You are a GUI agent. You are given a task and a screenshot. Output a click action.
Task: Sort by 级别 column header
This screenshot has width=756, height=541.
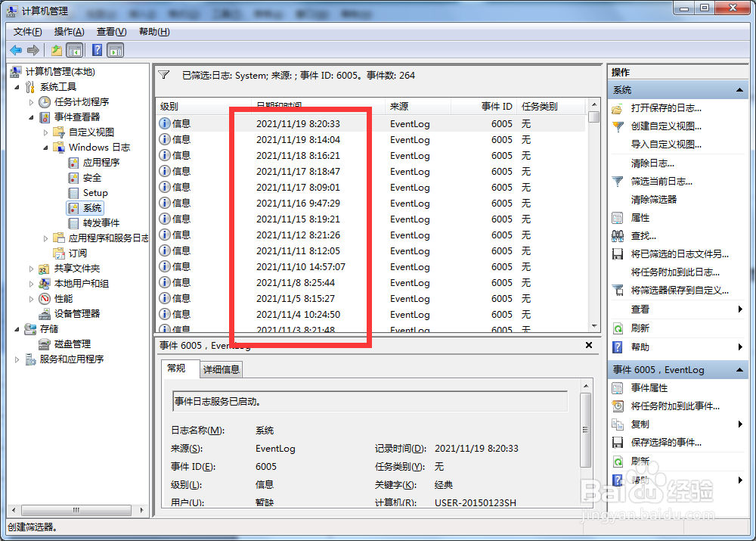point(203,107)
